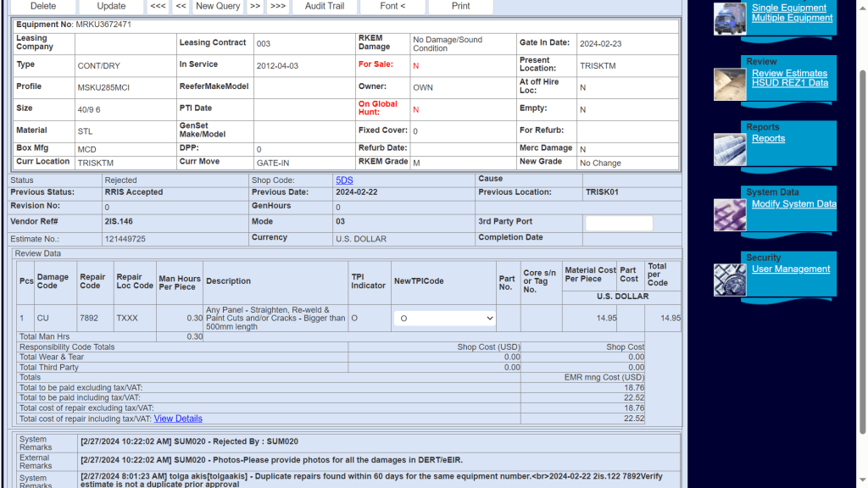Open the 5DS shop code link
This screenshot has width=868, height=488.
coord(344,180)
